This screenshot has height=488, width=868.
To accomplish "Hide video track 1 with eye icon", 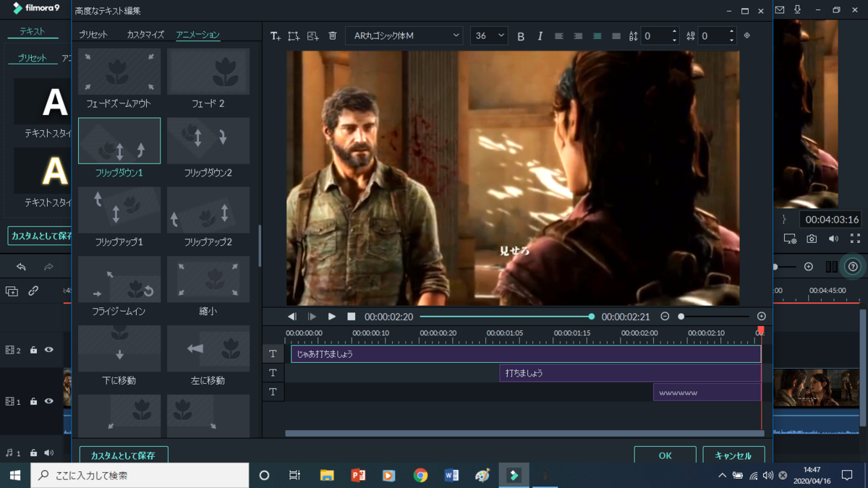I will click(48, 401).
